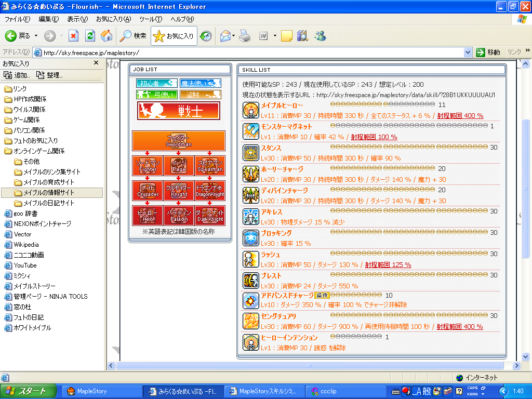
Task: Click the 移動 Go button
Action: pyautogui.click(x=488, y=52)
